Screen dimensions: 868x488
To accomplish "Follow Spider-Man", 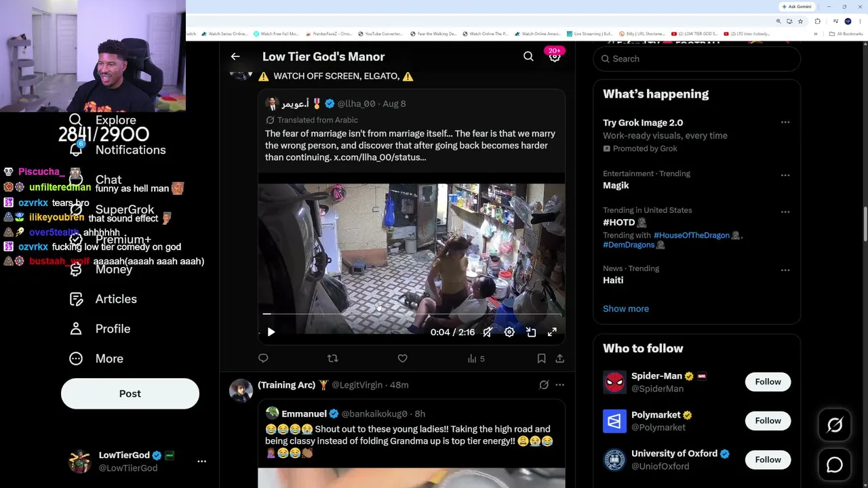I will coord(768,382).
